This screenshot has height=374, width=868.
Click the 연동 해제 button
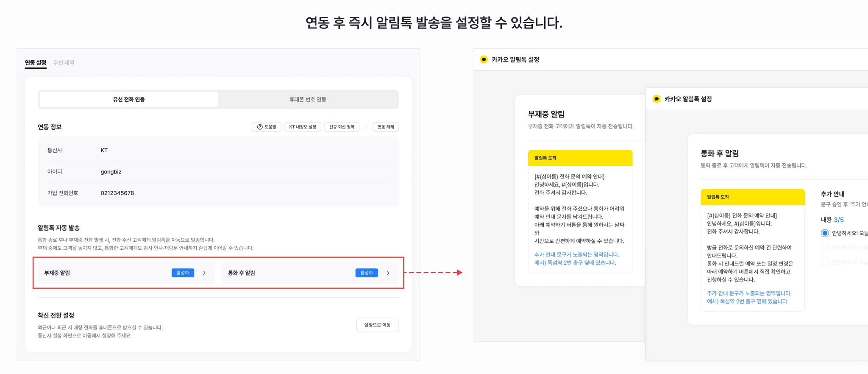[386, 127]
